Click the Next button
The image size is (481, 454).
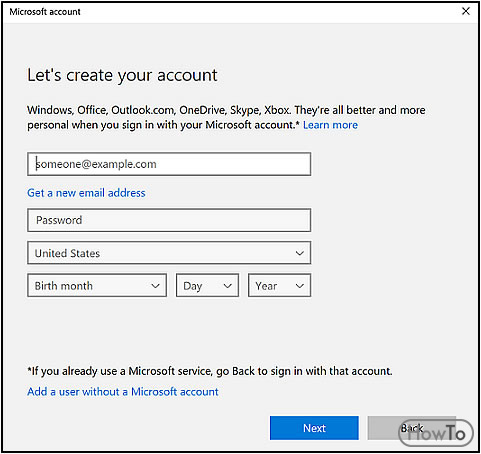click(x=314, y=428)
